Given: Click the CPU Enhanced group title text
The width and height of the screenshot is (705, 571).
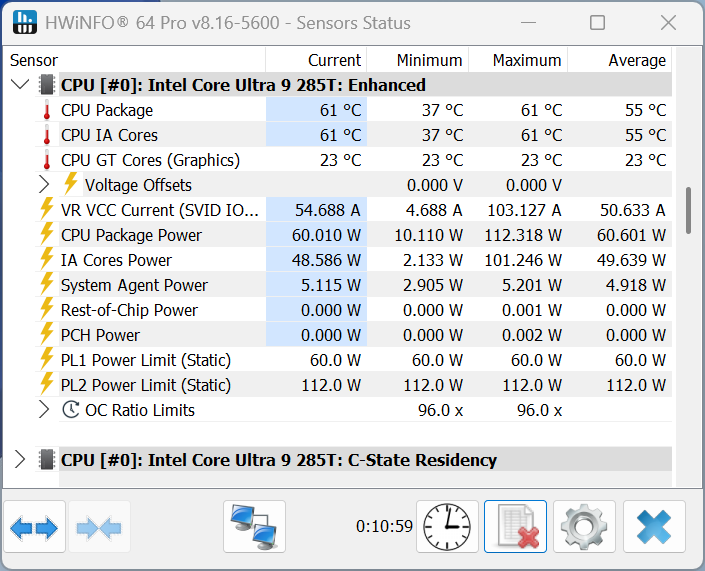Looking at the screenshot, I should click(x=243, y=85).
